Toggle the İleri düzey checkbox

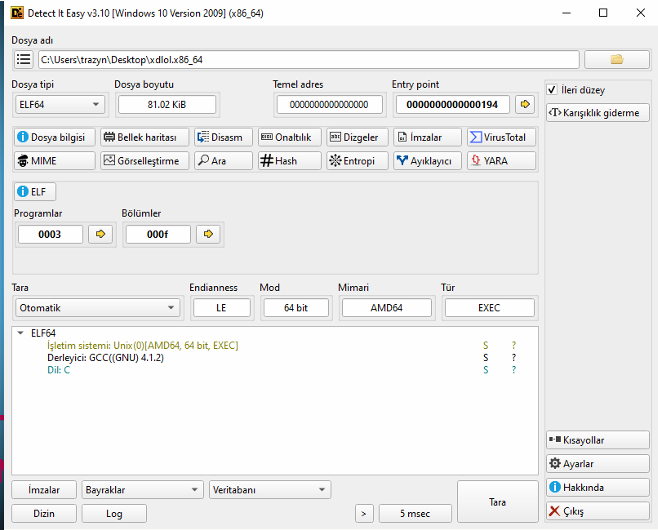point(553,90)
